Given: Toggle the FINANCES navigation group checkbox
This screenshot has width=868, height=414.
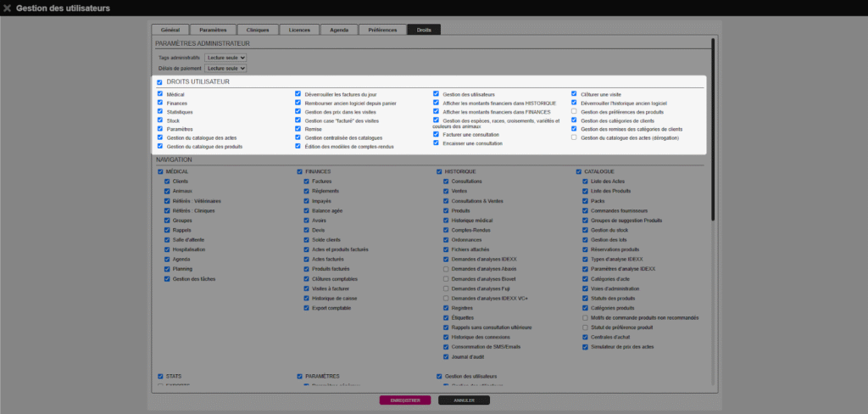Looking at the screenshot, I should click(300, 171).
